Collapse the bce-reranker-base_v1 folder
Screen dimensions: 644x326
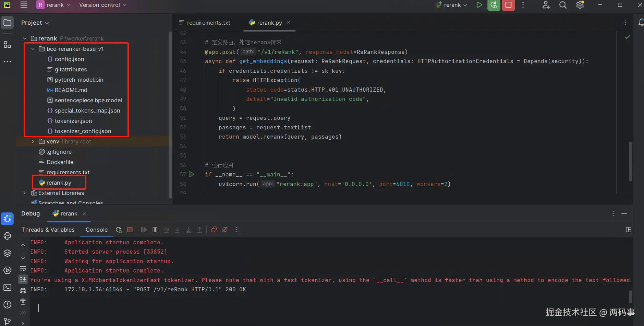(x=33, y=49)
